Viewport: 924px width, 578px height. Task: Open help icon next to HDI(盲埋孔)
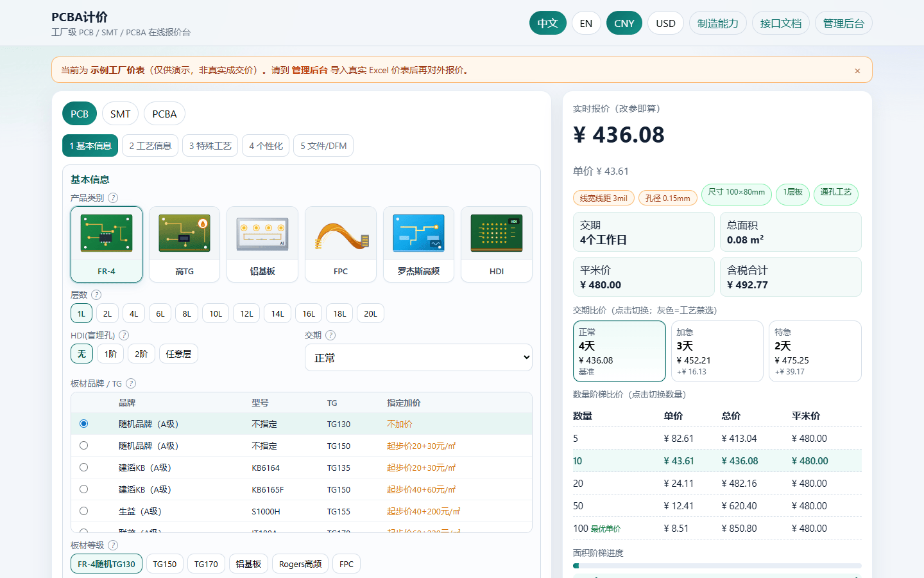click(x=124, y=335)
